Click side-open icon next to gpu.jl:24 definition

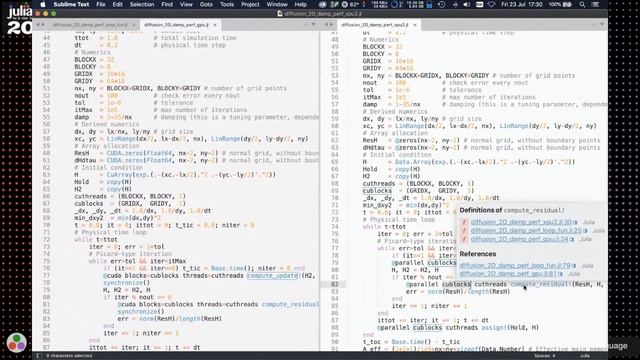click(x=572, y=240)
